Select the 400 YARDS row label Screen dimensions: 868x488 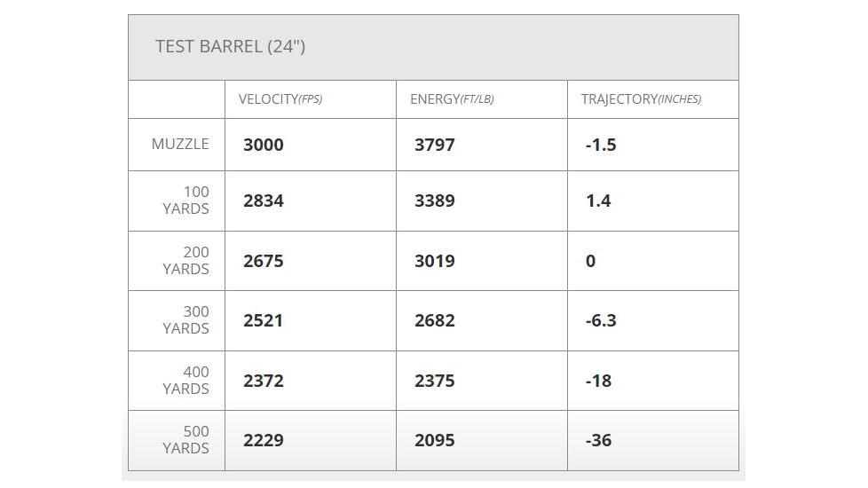pyautogui.click(x=186, y=381)
